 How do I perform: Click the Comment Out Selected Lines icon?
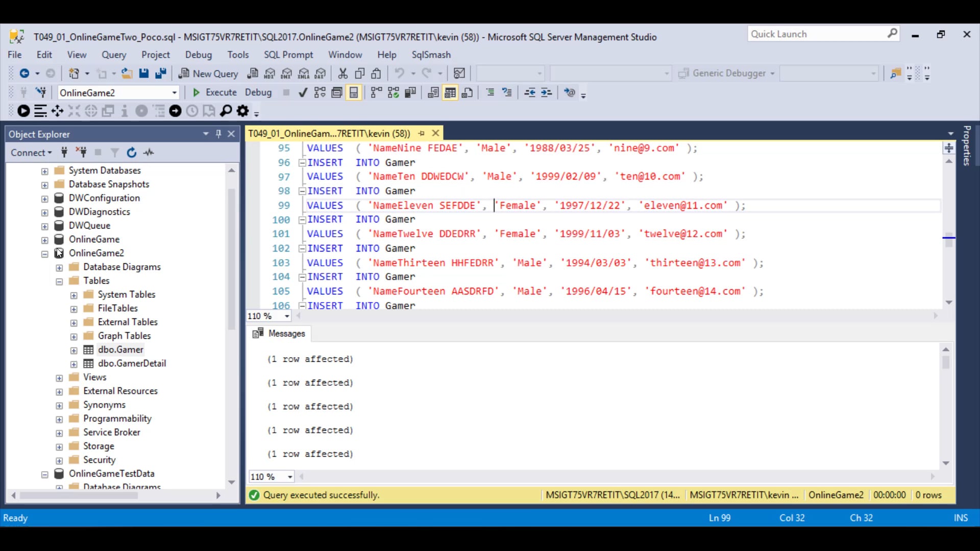tap(490, 92)
